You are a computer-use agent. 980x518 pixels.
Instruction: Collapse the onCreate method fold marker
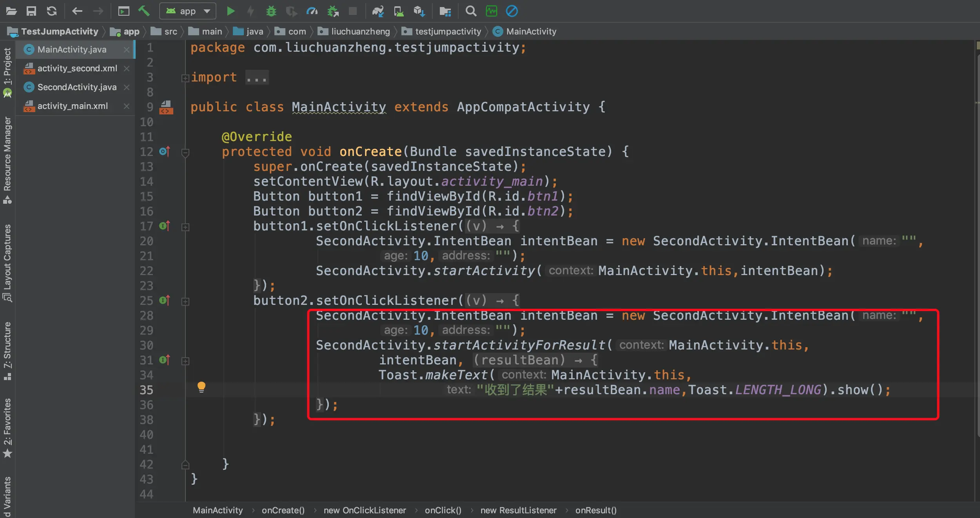pyautogui.click(x=185, y=152)
